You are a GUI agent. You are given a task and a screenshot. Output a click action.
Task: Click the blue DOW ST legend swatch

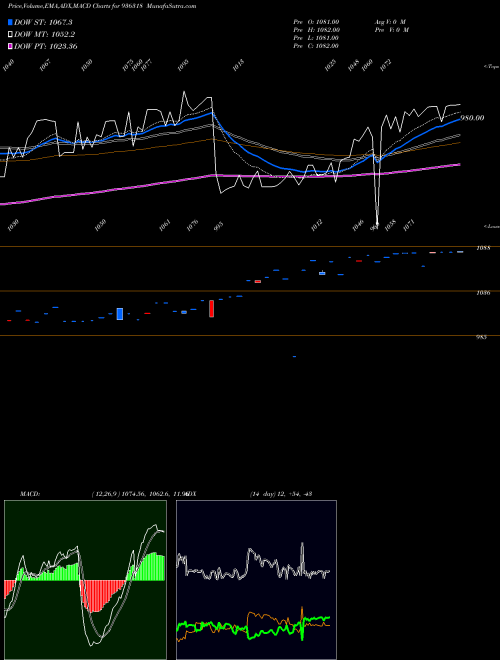10,22
